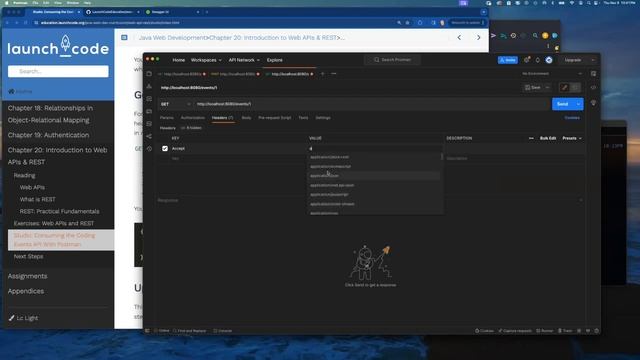640x360 pixels.
Task: Open the API Network dropdown
Action: tap(244, 60)
